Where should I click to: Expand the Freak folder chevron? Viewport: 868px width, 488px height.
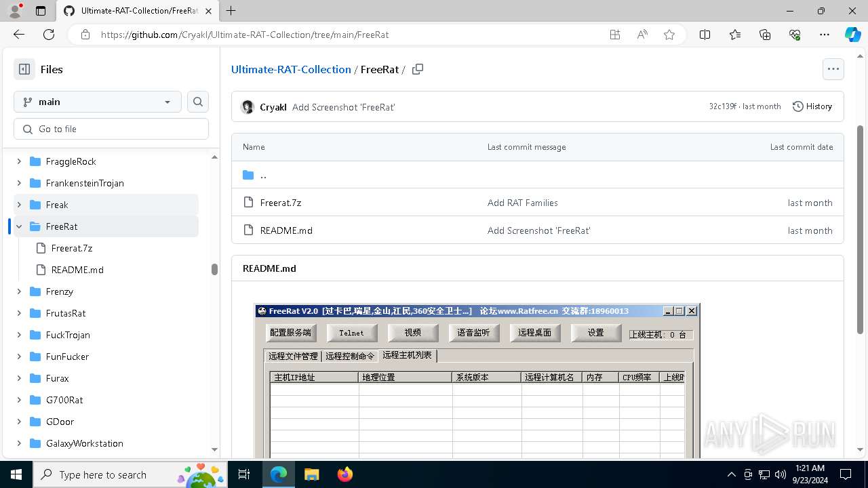[19, 205]
